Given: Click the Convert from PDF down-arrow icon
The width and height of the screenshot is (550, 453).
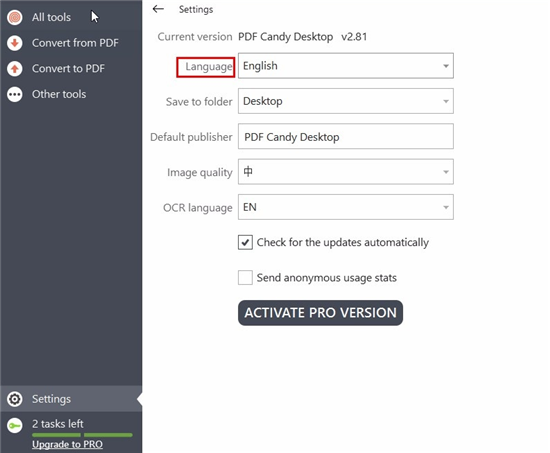Looking at the screenshot, I should 15,43.
